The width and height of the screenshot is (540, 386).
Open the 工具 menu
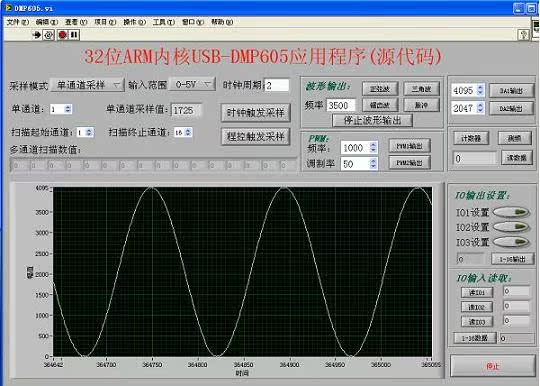pyautogui.click(x=164, y=22)
